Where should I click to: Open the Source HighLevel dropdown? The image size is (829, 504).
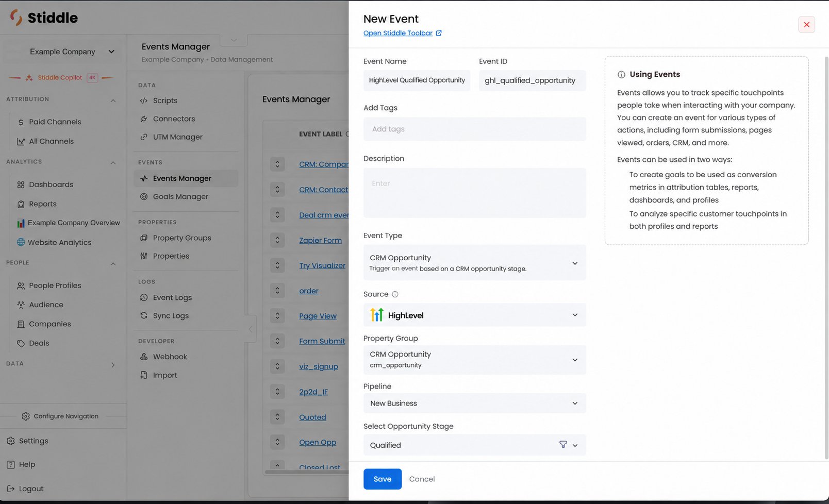tap(474, 315)
